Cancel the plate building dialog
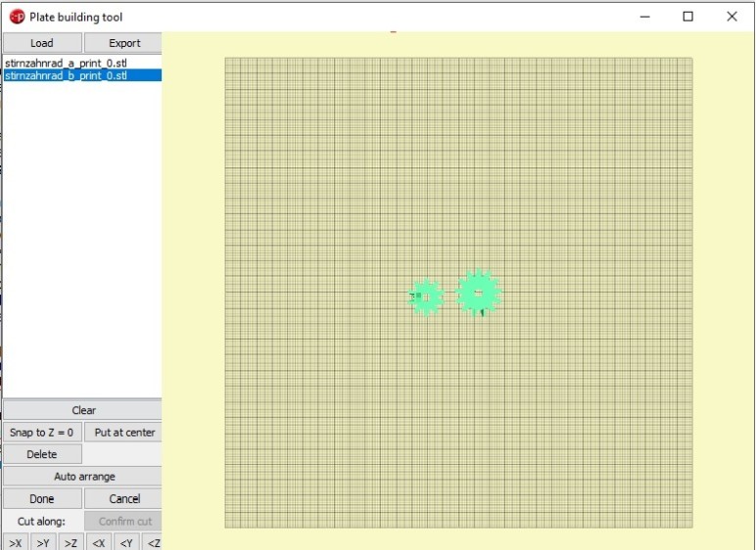756x550 pixels. pyautogui.click(x=123, y=499)
